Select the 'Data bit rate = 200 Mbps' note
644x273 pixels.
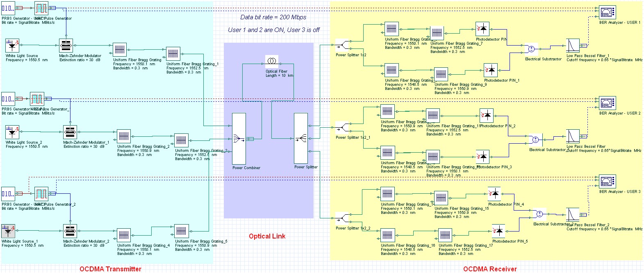[273, 17]
